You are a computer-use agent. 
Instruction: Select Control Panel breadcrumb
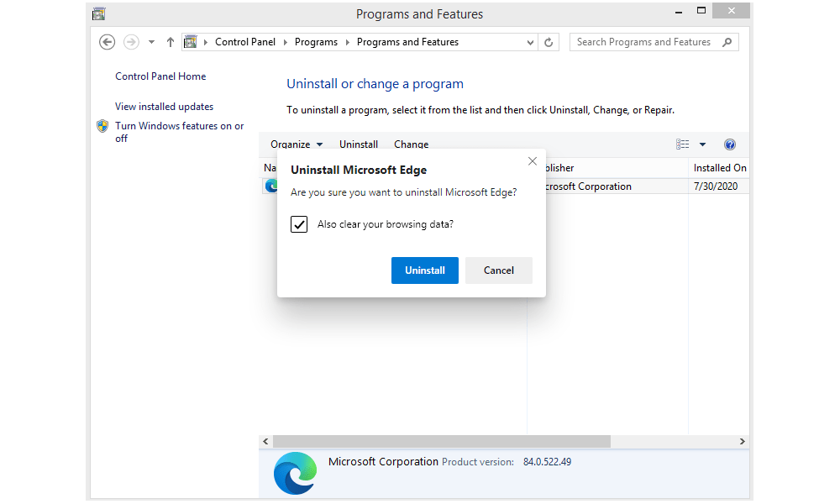tap(244, 42)
